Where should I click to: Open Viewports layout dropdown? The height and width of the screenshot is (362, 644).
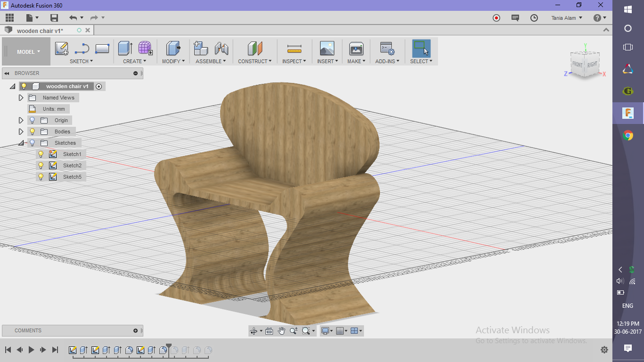pos(357,331)
